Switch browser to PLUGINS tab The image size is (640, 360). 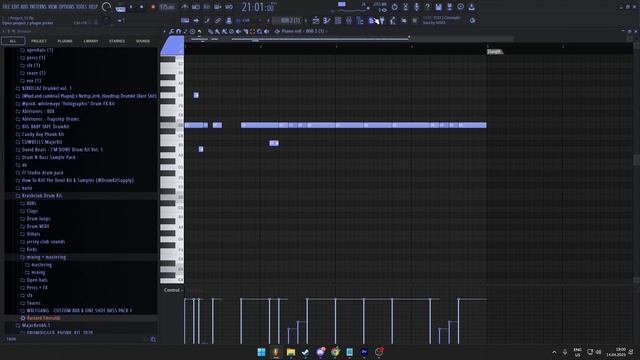click(x=65, y=41)
